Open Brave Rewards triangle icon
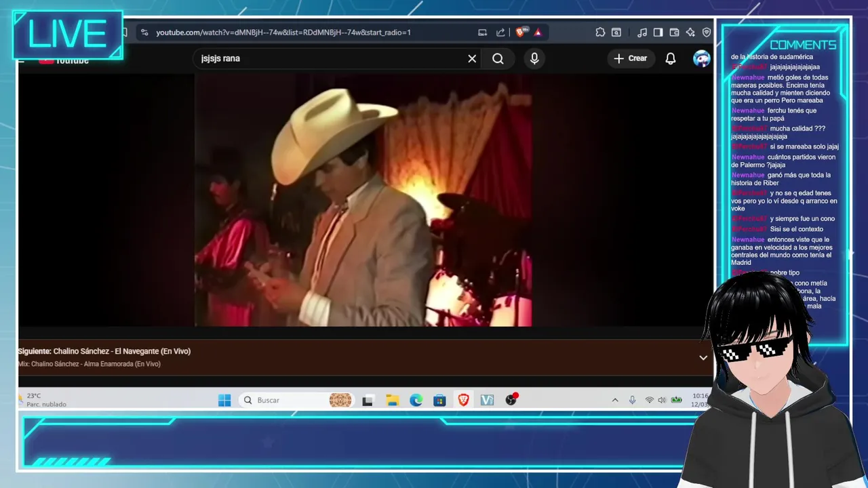Screen dimensions: 868x488 (538, 33)
